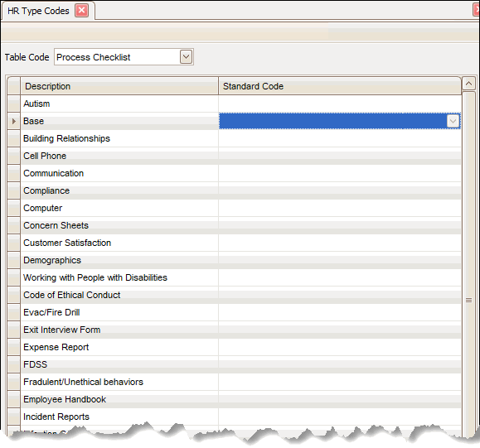Sort by the Description column header
The image size is (480, 448).
click(119, 86)
